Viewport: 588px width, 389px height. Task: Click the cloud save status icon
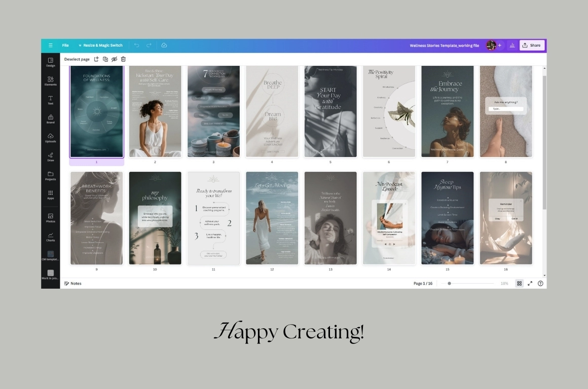164,46
